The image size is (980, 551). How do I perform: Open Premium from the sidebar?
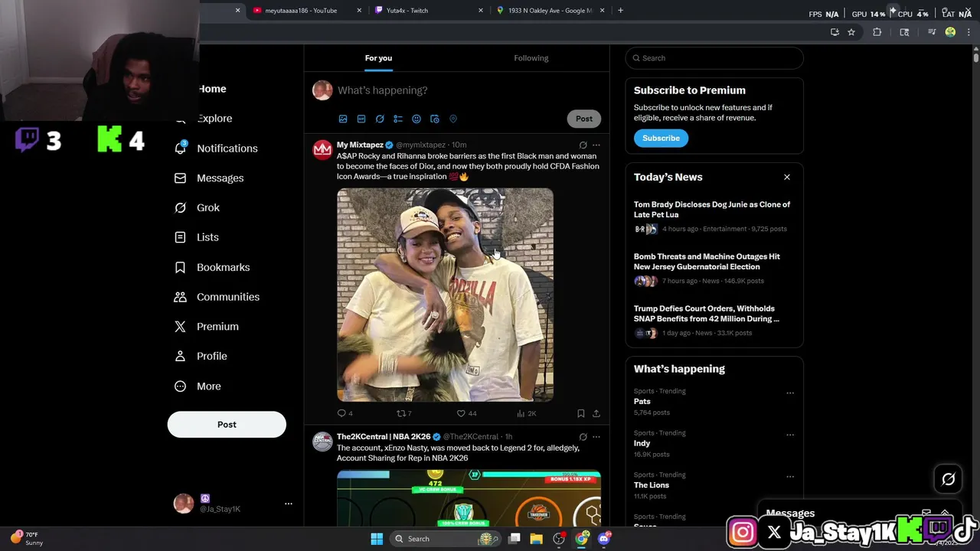[x=207, y=327]
